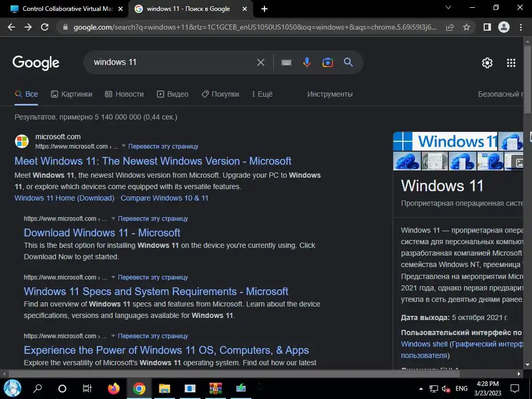Select the Все results tab
The width and height of the screenshot is (532, 399).
[x=26, y=94]
